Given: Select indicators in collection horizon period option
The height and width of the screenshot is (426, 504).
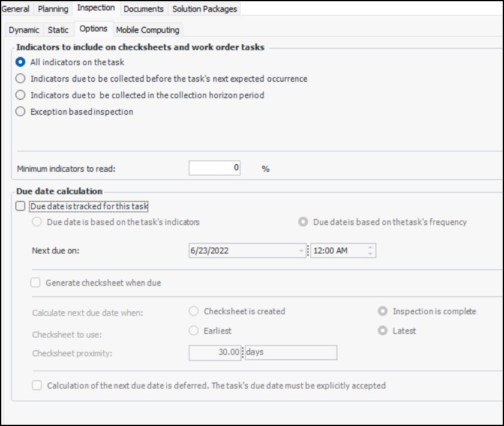Looking at the screenshot, I should click(x=21, y=95).
